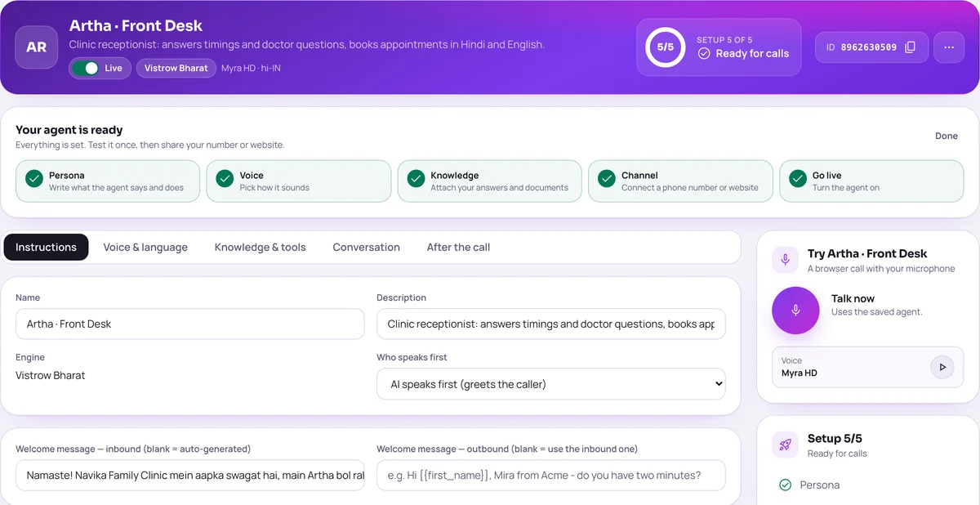Click the rocket icon in the Setup 5/5 card
The image size is (980, 505).
786,445
